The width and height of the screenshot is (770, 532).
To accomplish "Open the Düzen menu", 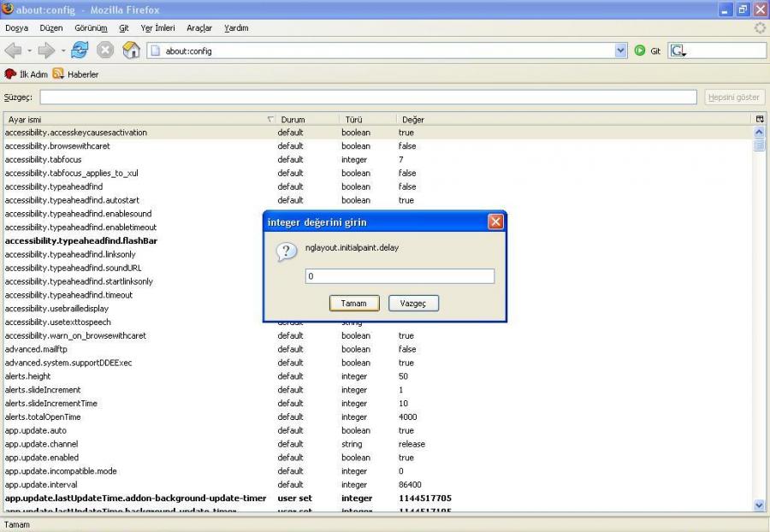I will click(x=51, y=28).
